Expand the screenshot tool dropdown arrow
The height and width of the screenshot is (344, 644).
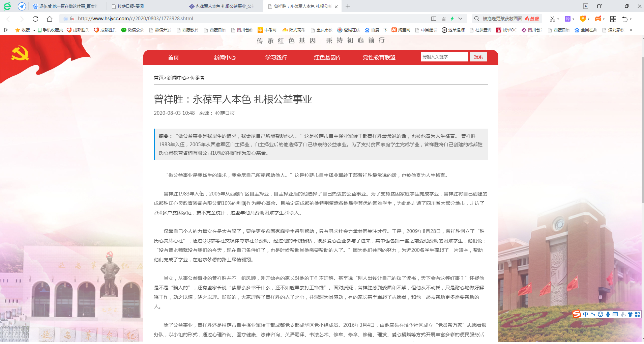[x=558, y=19]
